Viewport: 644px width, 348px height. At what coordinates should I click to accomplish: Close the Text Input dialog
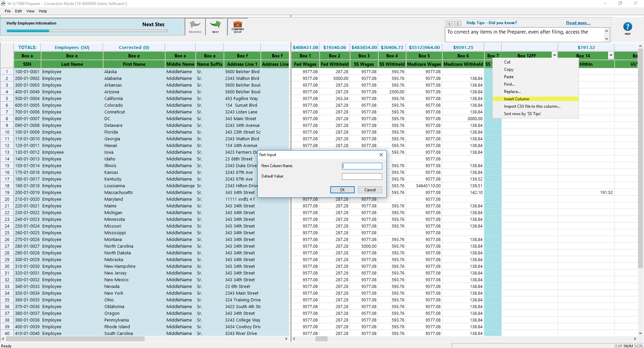[x=381, y=155]
